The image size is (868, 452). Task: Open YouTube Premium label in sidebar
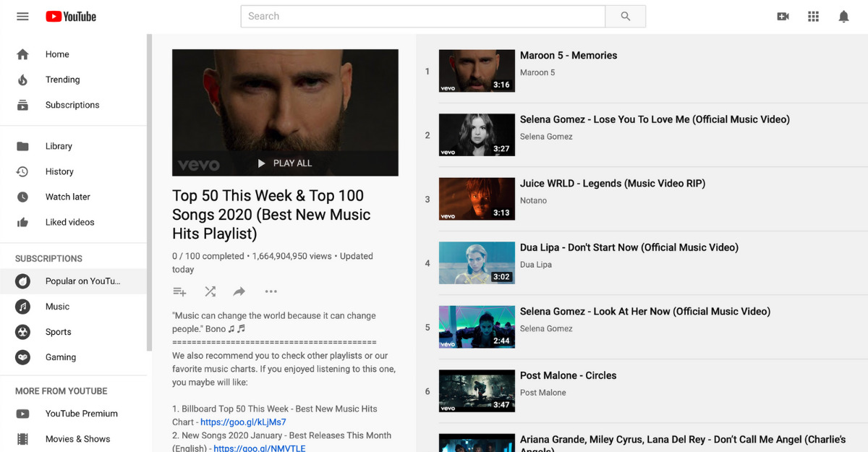tap(82, 414)
